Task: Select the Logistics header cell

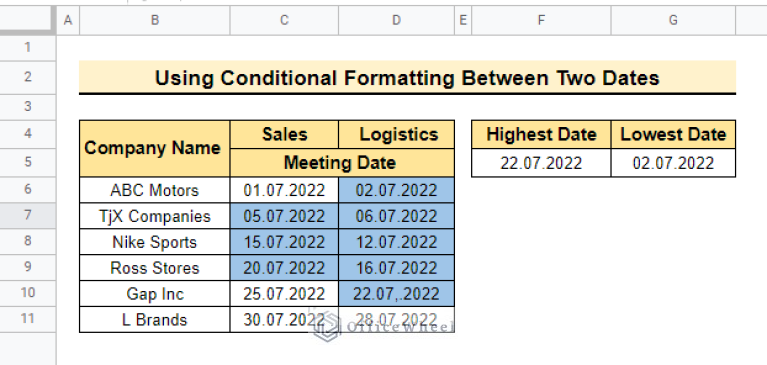Action: (x=396, y=135)
